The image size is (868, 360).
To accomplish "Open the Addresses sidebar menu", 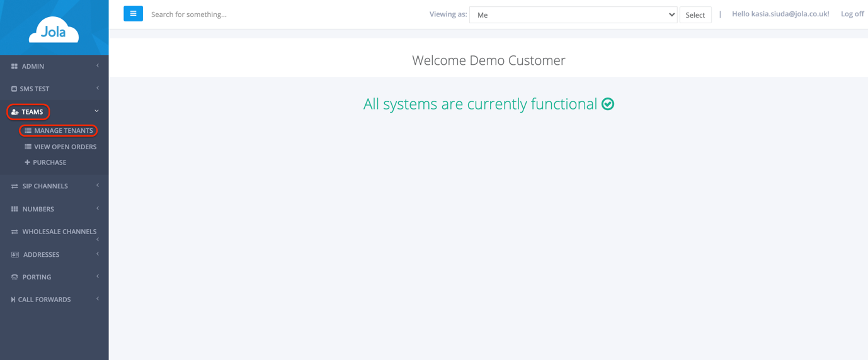I will pyautogui.click(x=54, y=254).
